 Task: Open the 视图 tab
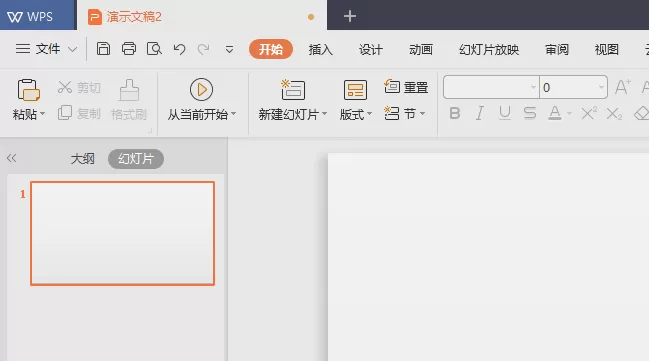(606, 50)
